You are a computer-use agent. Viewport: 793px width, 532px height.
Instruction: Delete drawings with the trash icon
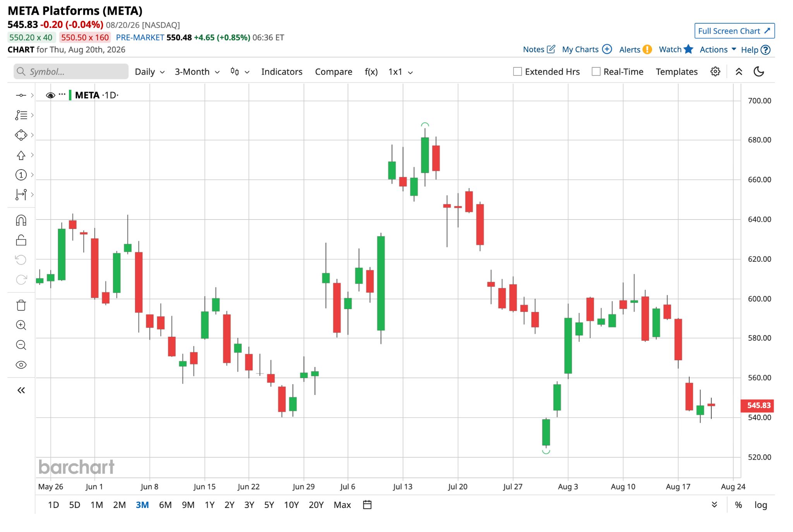(x=21, y=305)
